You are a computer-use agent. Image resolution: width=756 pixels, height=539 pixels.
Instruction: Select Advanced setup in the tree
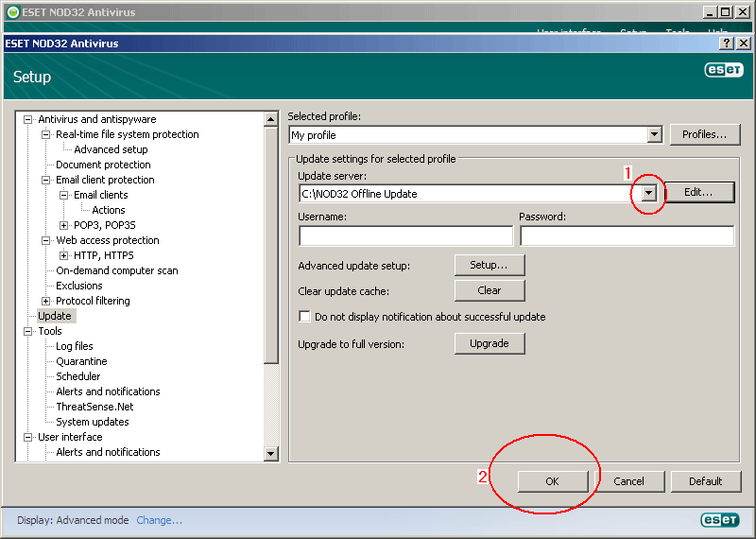(111, 149)
